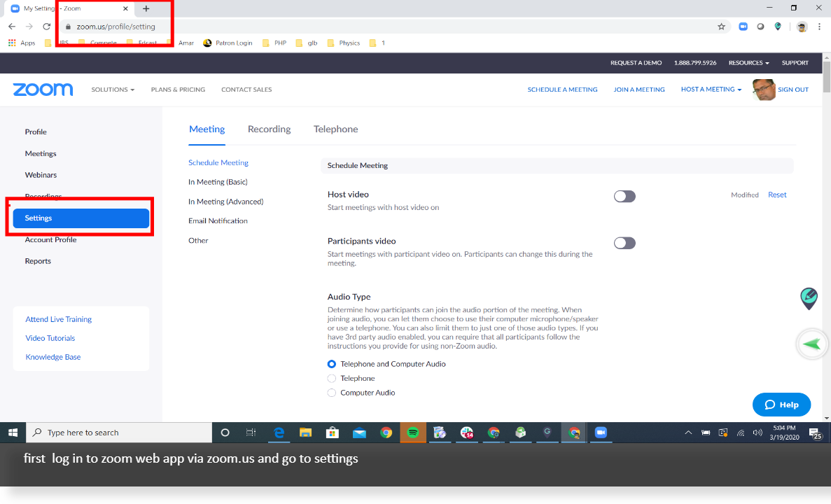This screenshot has width=831, height=504.
Task: Open the Windows Start menu
Action: [13, 433]
